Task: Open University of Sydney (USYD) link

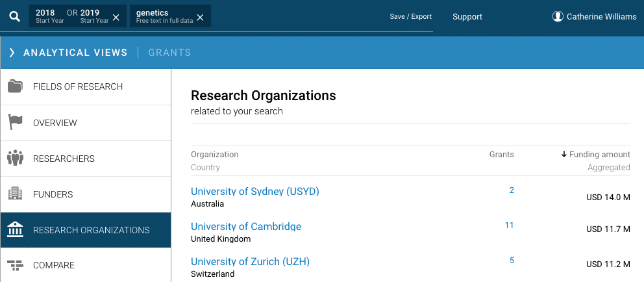Action: [x=254, y=191]
